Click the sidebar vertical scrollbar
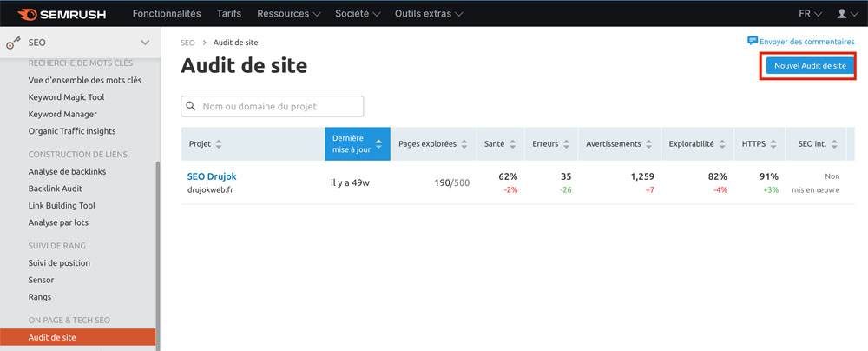 click(158, 255)
